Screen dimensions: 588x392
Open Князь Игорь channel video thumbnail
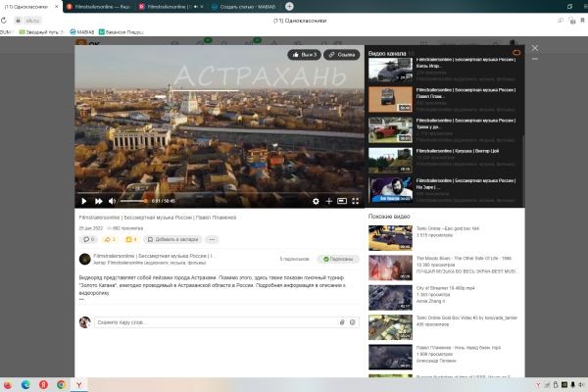tap(390, 70)
